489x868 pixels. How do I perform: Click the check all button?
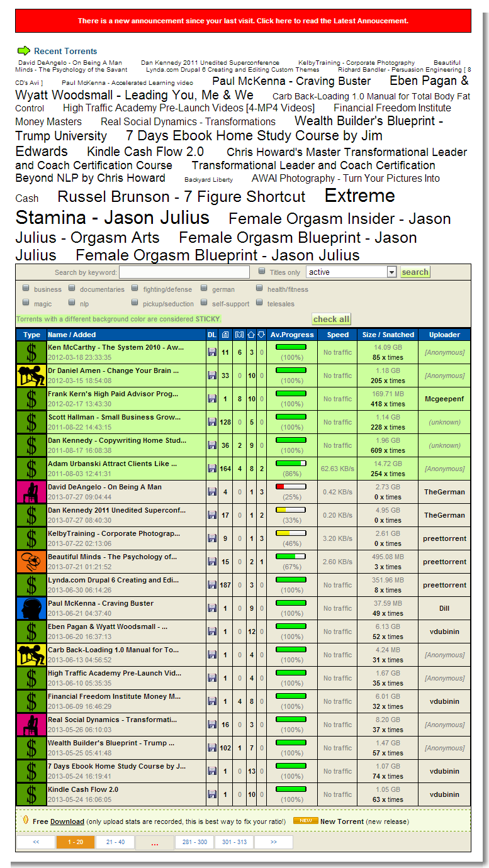pyautogui.click(x=332, y=319)
